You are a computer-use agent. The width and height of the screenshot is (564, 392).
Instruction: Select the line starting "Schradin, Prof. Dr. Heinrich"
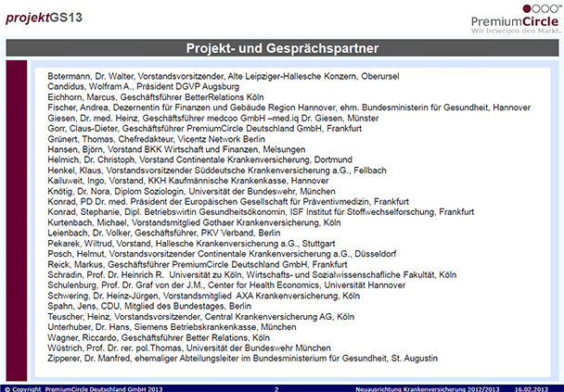pyautogui.click(x=251, y=275)
